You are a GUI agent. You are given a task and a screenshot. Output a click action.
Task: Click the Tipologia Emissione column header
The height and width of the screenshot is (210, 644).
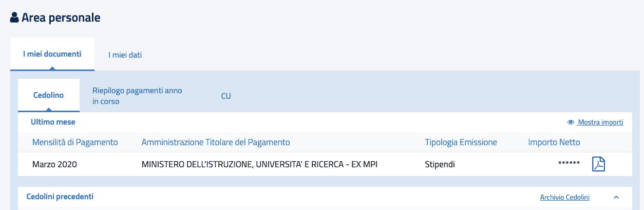click(x=461, y=142)
